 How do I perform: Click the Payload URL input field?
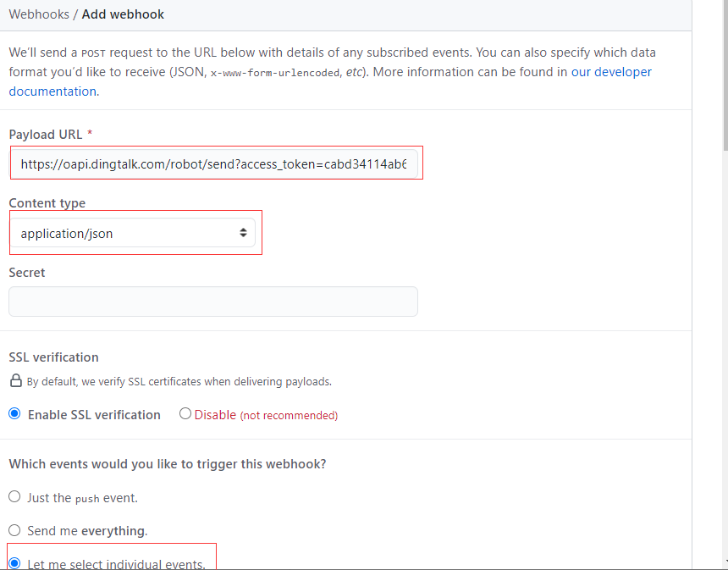coord(213,164)
